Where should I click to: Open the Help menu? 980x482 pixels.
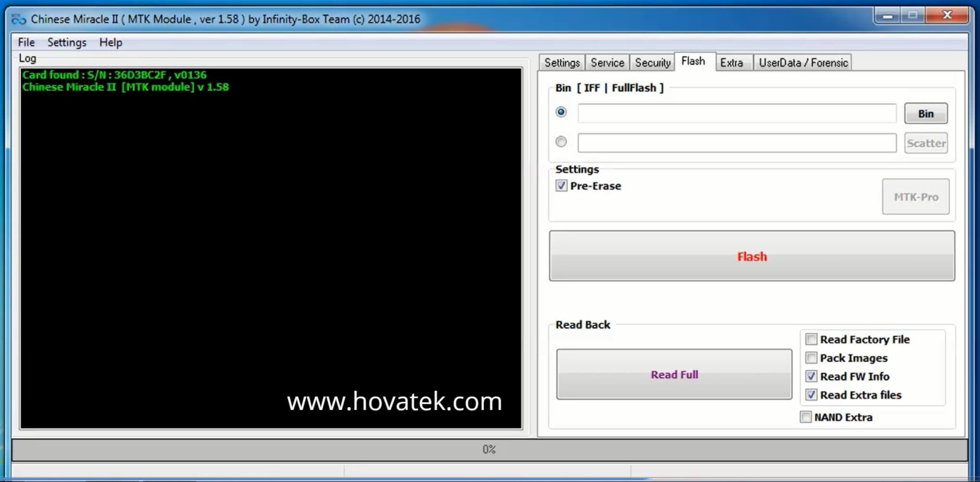(110, 42)
